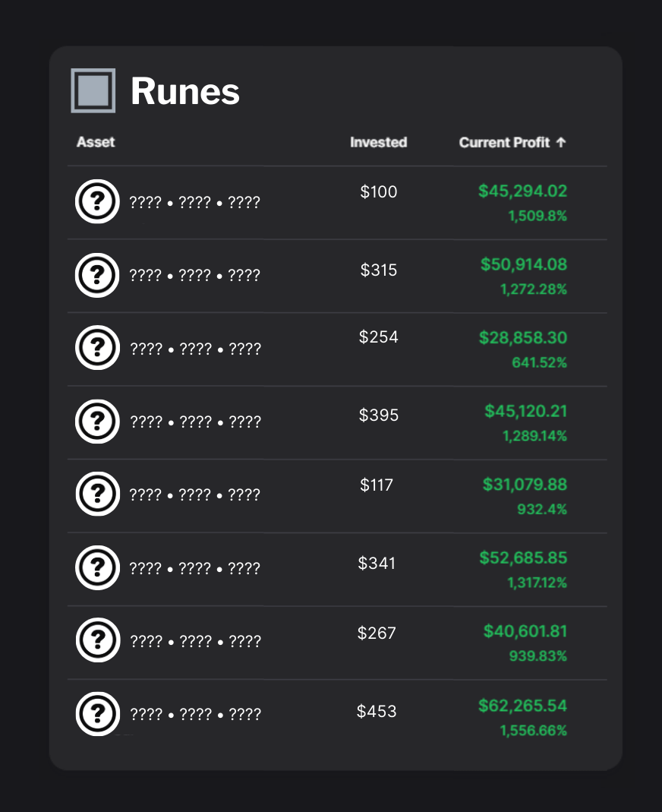Click the question mark icon on the $453 row
662x812 pixels.
(97, 714)
